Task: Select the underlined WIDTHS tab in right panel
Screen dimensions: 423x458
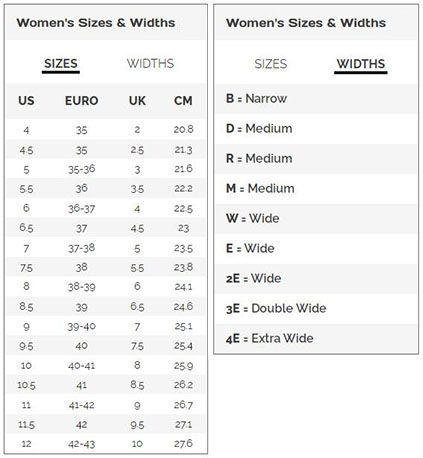Action: coord(361,64)
